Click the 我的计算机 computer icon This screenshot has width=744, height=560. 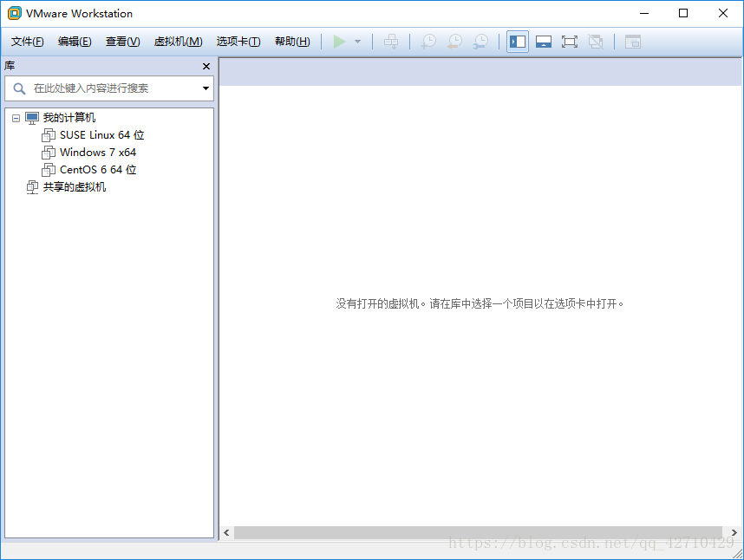[32, 118]
